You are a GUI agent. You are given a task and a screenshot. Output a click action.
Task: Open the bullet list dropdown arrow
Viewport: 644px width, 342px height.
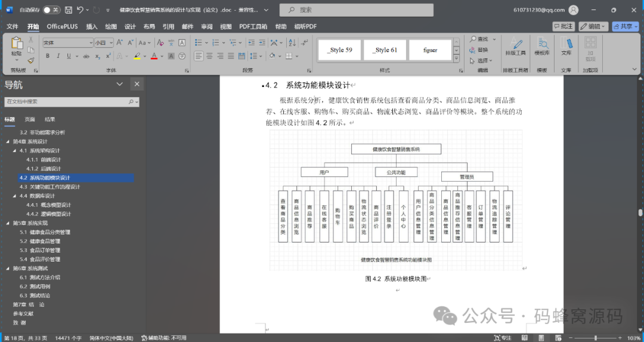[x=205, y=42]
